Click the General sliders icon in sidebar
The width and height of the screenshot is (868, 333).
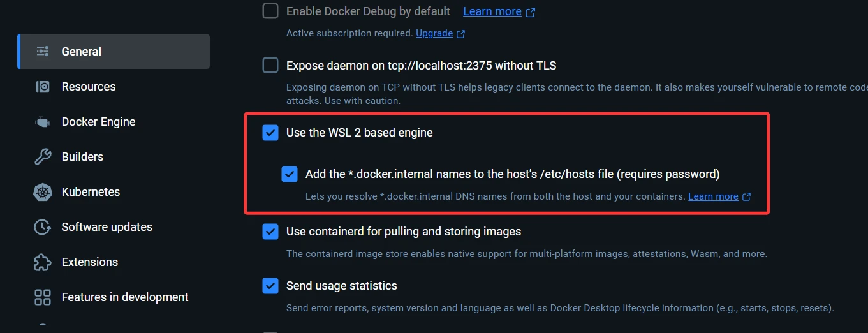[43, 52]
